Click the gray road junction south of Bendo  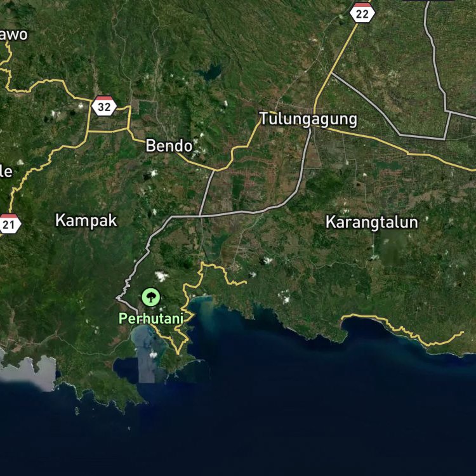200,216
